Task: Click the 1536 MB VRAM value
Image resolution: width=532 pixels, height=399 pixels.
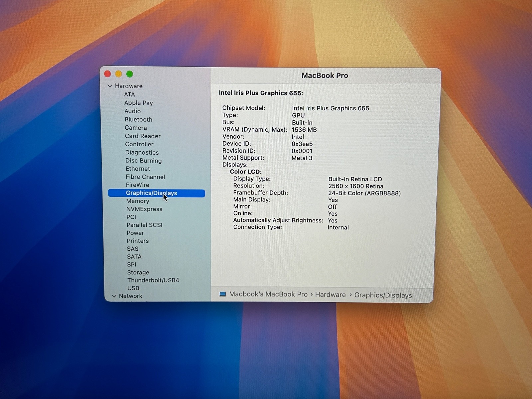Action: 304,130
